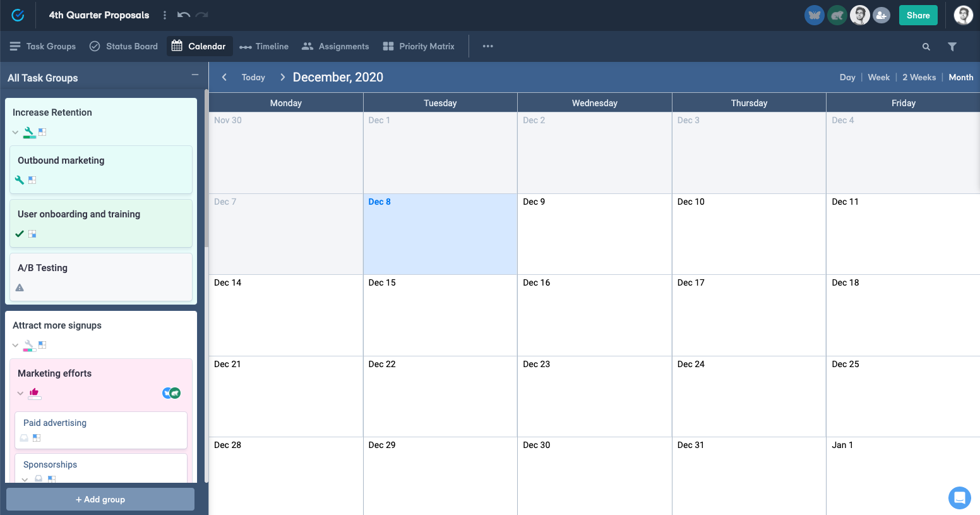The image size is (980, 515).
Task: Click the app logo checkmark icon
Action: click(18, 15)
